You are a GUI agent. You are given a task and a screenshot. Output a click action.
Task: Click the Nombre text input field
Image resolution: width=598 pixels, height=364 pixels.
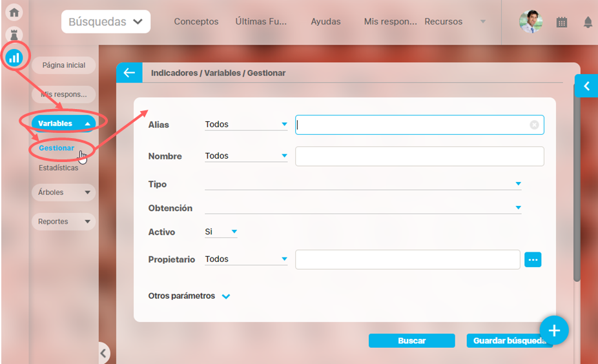[420, 156]
